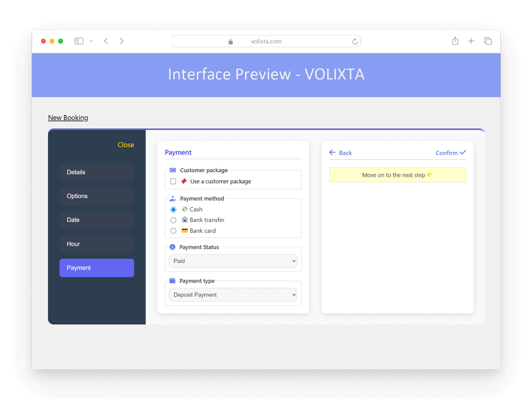
Task: Switch to the Details step
Action: 97,172
